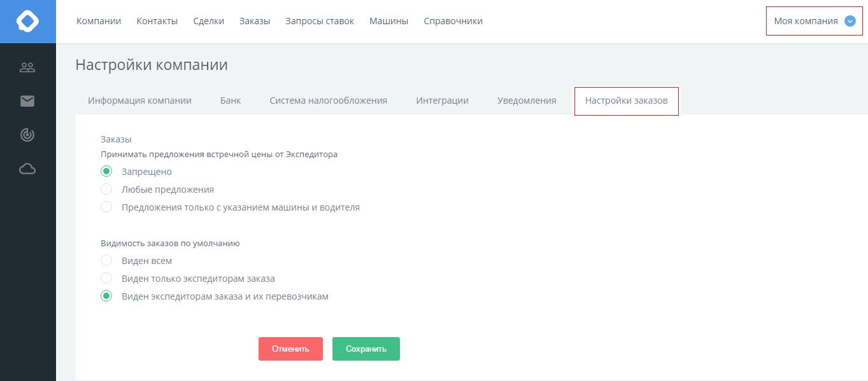Click the Видимость заказов по умолчанию label
The image size is (868, 381).
pyautogui.click(x=170, y=243)
